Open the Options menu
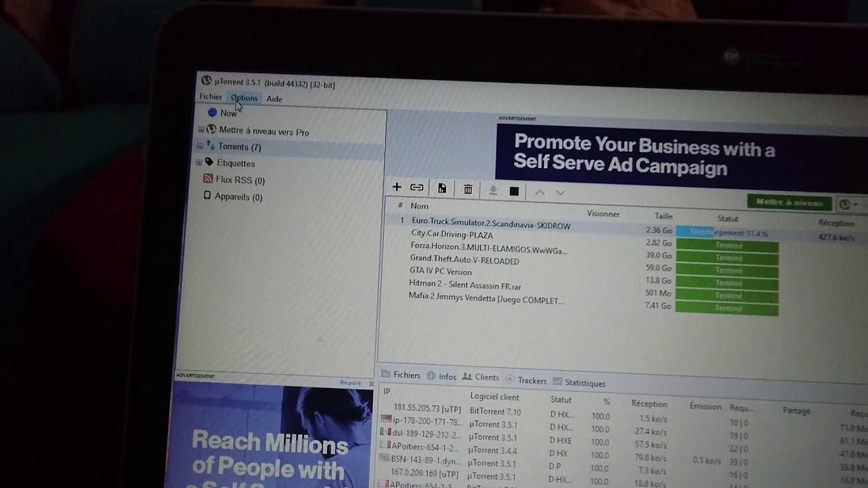The image size is (868, 488). pos(244,98)
